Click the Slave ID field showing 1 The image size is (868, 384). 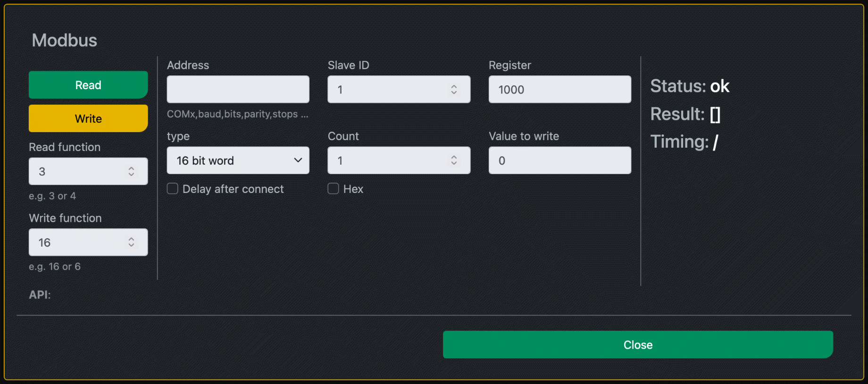click(387, 89)
